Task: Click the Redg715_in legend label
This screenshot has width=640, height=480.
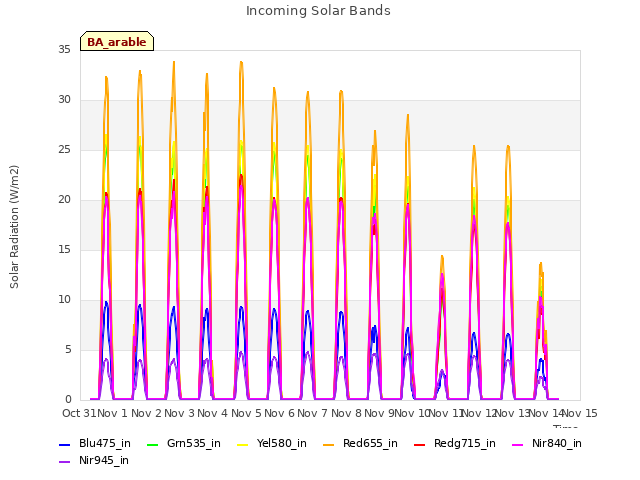Action: pos(465,443)
